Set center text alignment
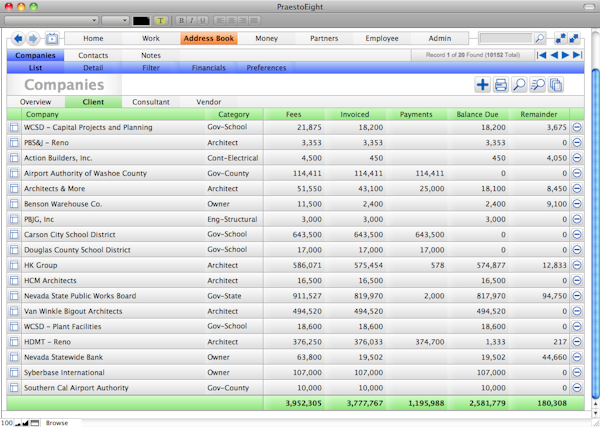This screenshot has height=427, width=600. click(x=232, y=20)
